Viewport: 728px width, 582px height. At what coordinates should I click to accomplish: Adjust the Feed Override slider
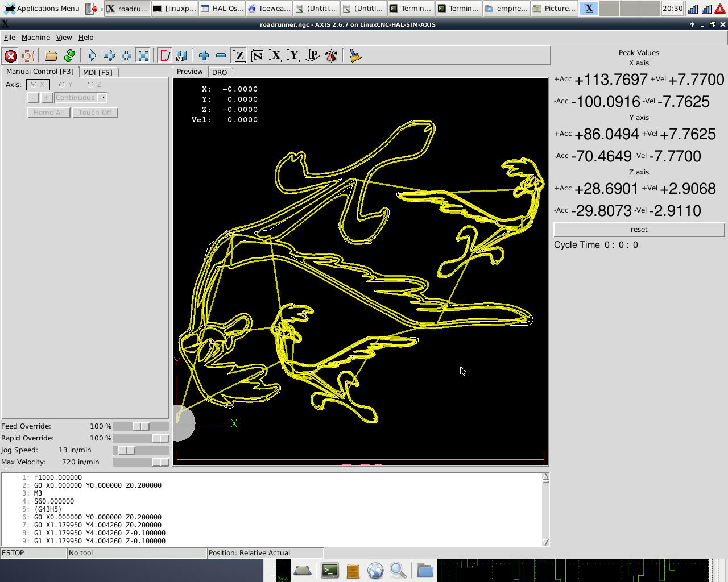click(141, 426)
